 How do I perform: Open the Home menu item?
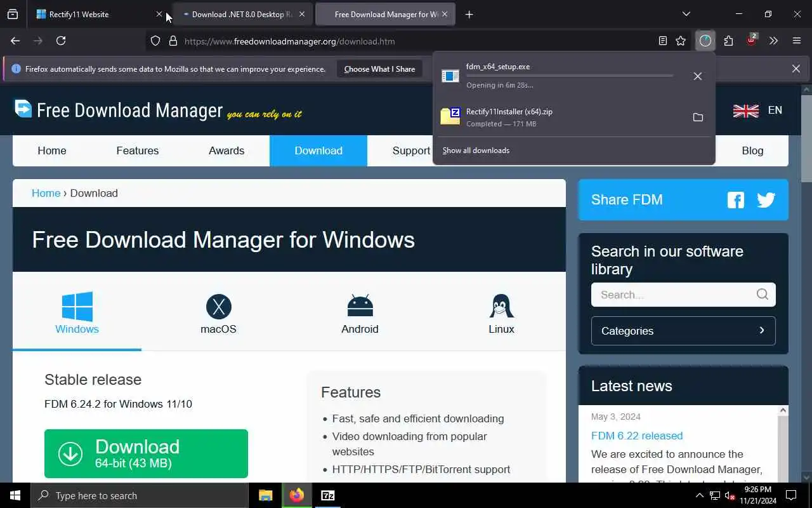tap(52, 150)
